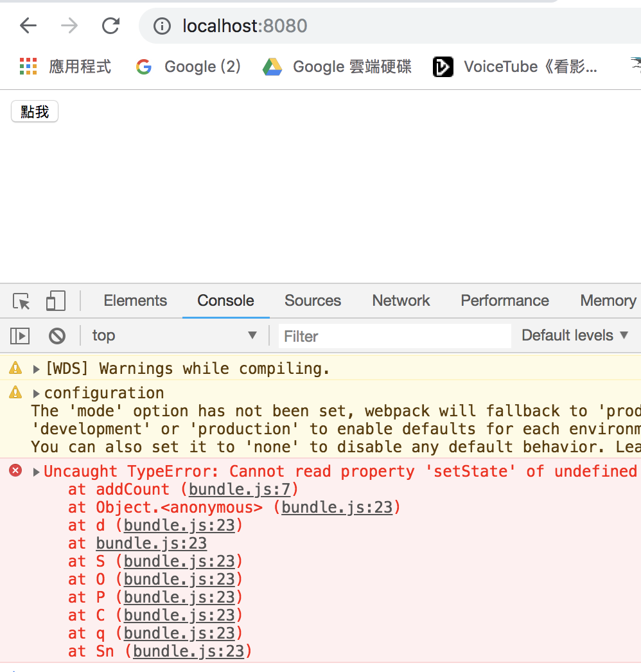Open the Network tab

pyautogui.click(x=401, y=301)
